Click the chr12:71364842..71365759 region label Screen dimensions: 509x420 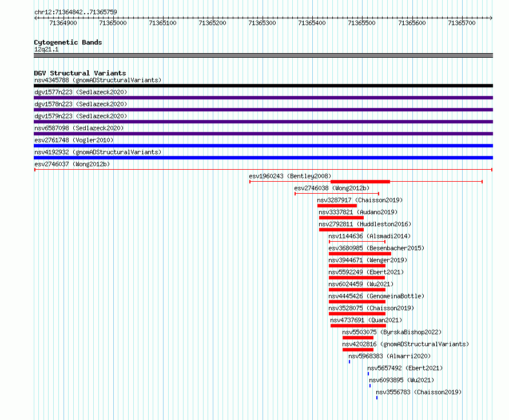(75, 12)
